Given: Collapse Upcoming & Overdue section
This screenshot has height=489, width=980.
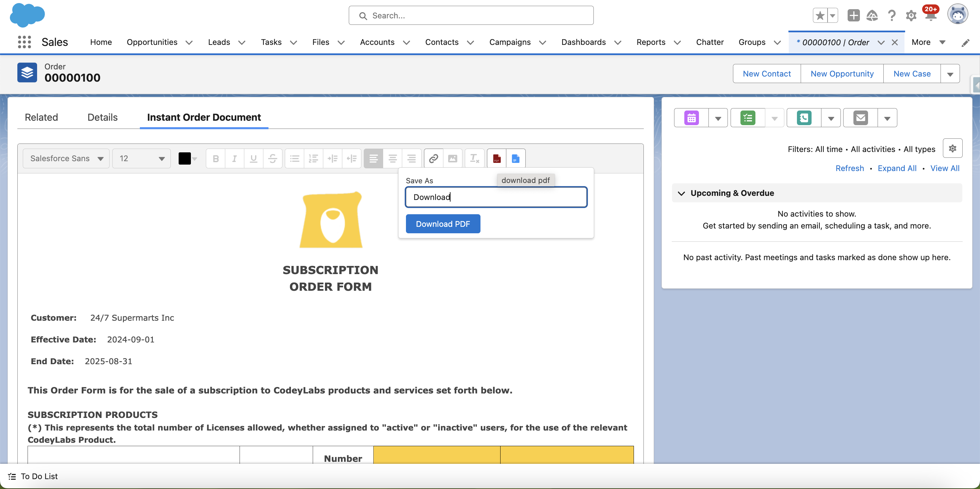Looking at the screenshot, I should (x=681, y=193).
